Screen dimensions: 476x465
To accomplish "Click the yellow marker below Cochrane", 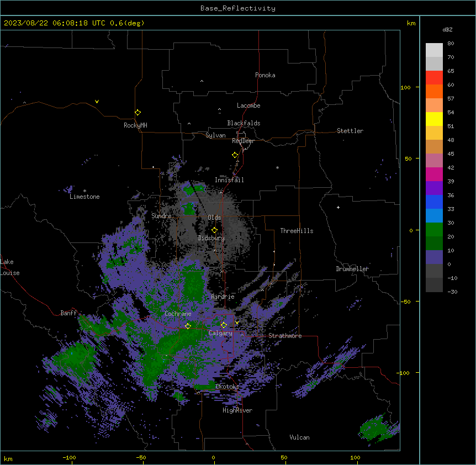I will (188, 326).
